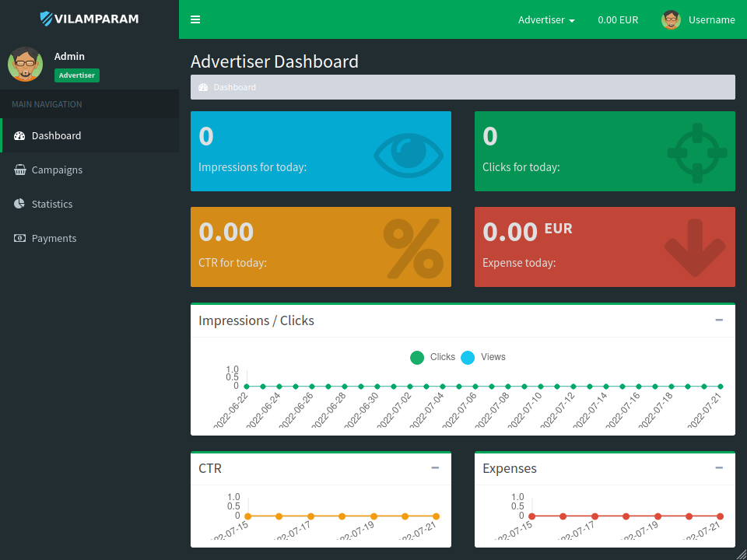Click the Expenses panel title
Viewport: 747px width, 560px height.
pyautogui.click(x=509, y=468)
